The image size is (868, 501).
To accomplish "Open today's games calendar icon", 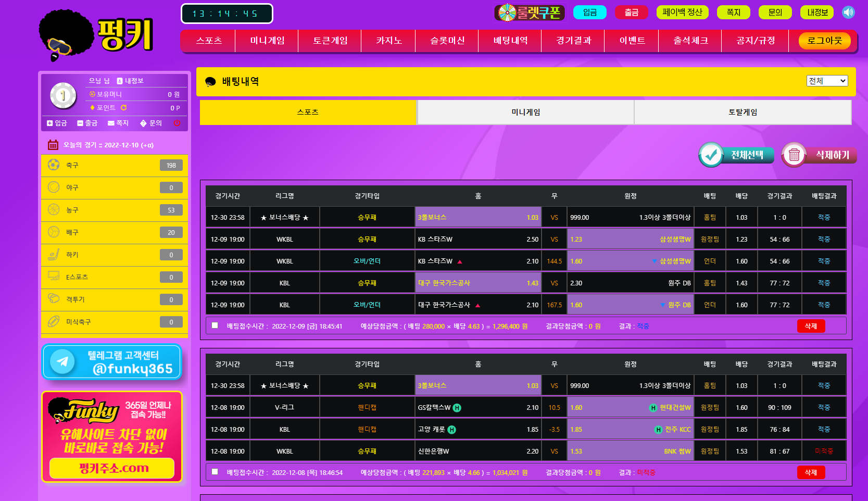I will coord(53,145).
